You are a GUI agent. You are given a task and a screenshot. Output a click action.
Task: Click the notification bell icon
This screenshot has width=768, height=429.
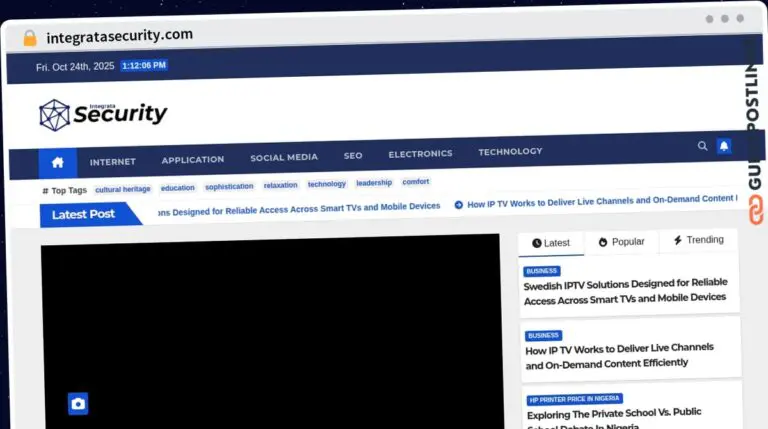[724, 146]
